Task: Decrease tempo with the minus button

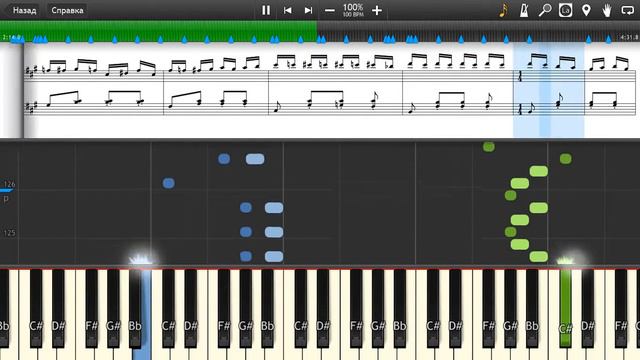Action: [330, 10]
